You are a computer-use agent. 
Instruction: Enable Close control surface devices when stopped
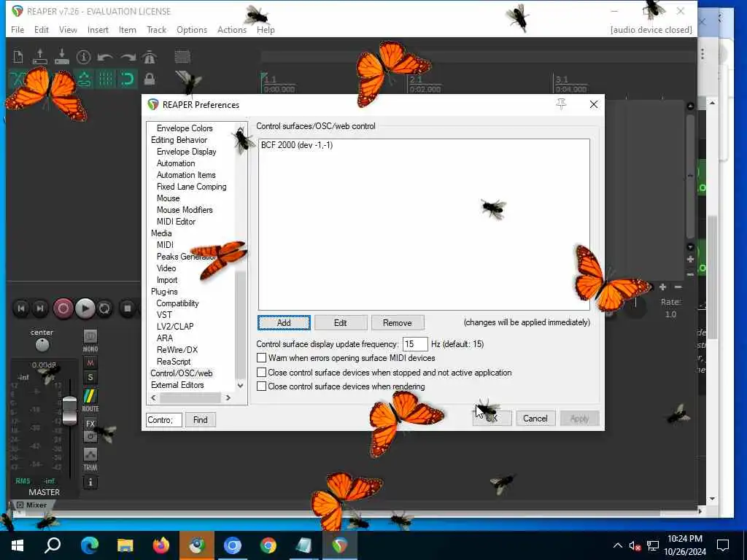(262, 372)
